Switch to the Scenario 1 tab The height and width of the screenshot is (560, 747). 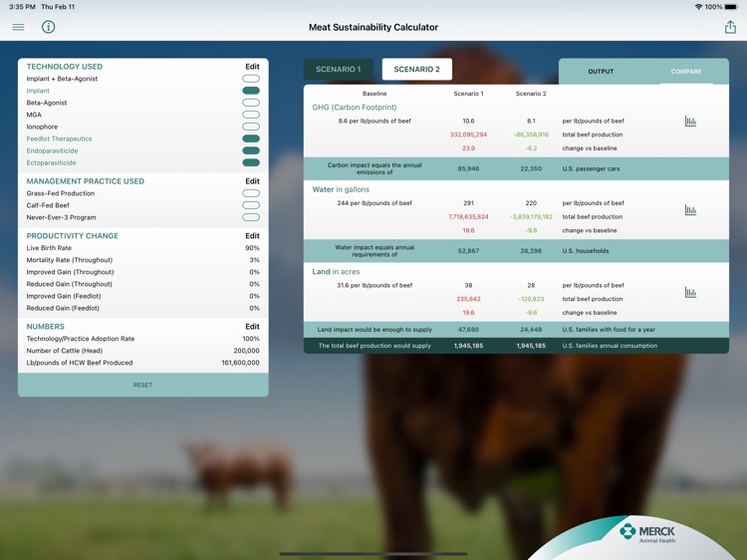(x=339, y=69)
